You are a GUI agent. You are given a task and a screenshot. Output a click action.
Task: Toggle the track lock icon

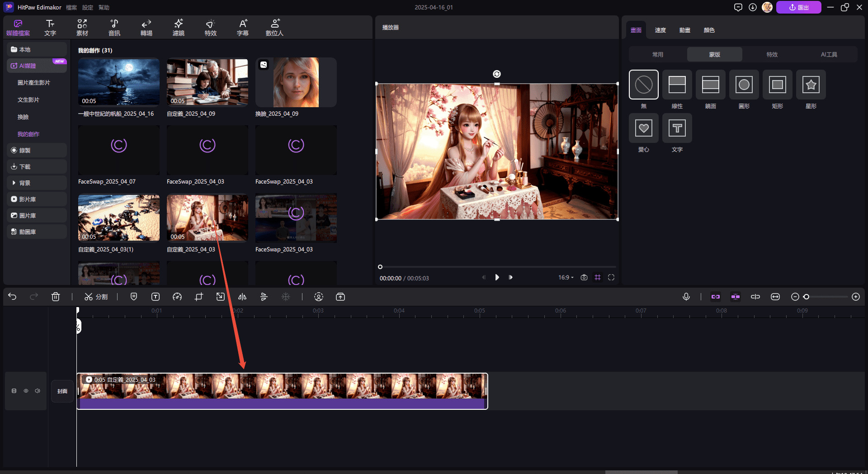click(14, 391)
